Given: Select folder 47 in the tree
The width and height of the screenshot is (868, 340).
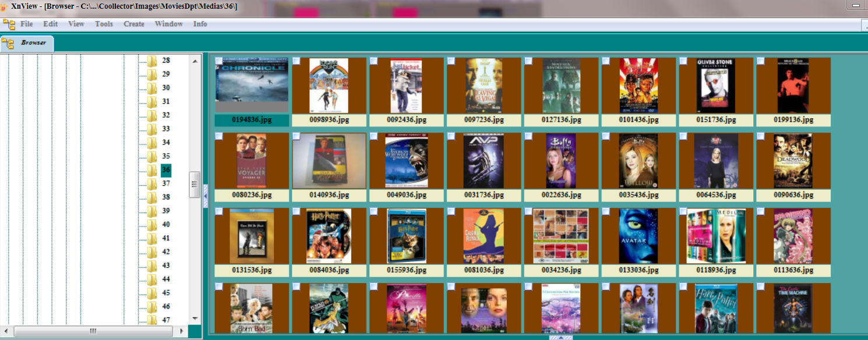Looking at the screenshot, I should pos(166,320).
